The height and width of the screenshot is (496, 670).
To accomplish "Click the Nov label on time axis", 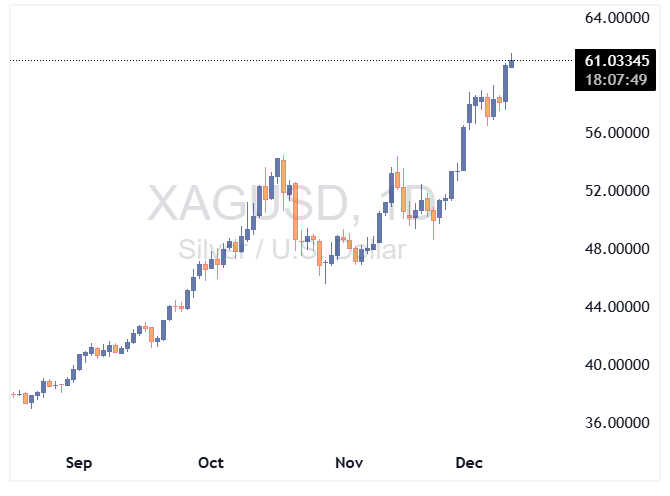I will tap(348, 463).
